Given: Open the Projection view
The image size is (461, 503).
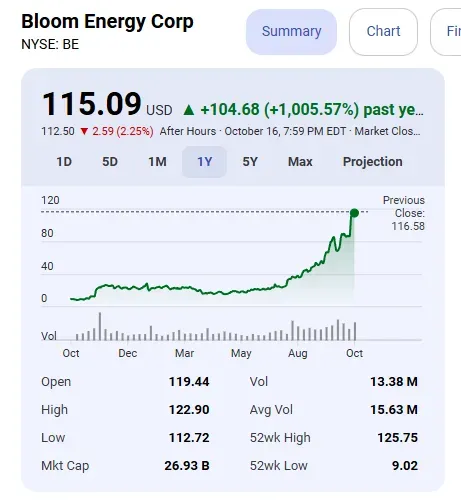Looking at the screenshot, I should pyautogui.click(x=373, y=162).
